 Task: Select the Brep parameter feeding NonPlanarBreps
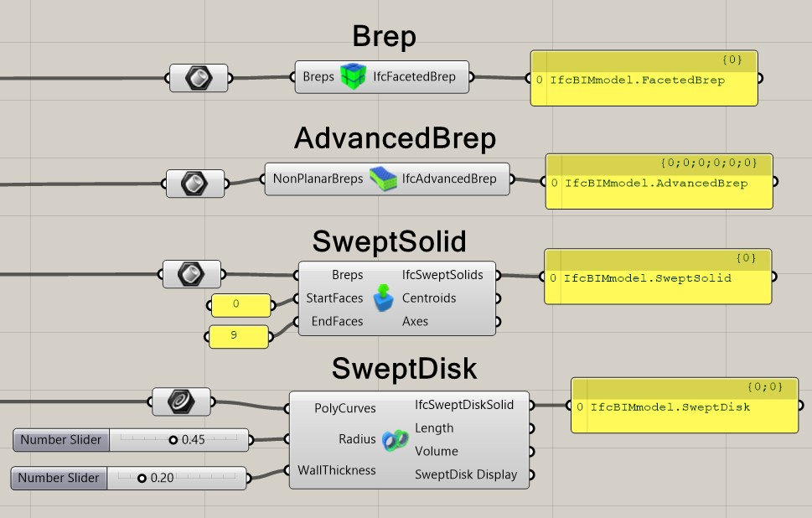[x=195, y=183]
